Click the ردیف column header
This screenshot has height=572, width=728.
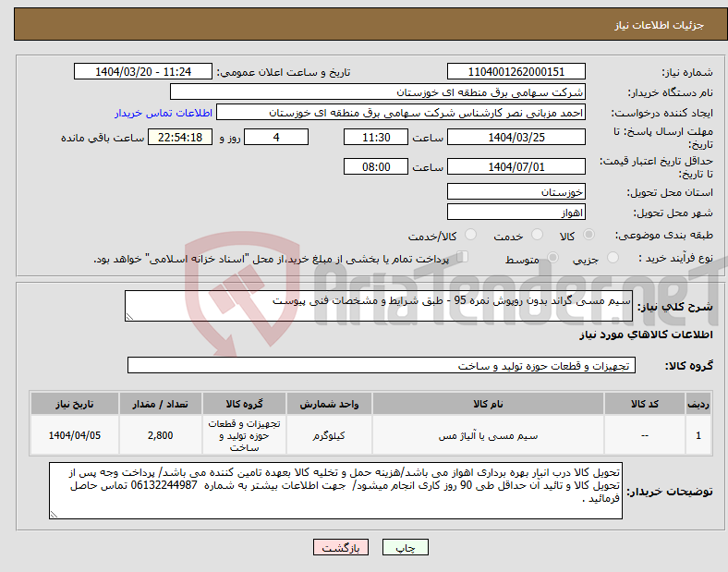tap(698, 404)
